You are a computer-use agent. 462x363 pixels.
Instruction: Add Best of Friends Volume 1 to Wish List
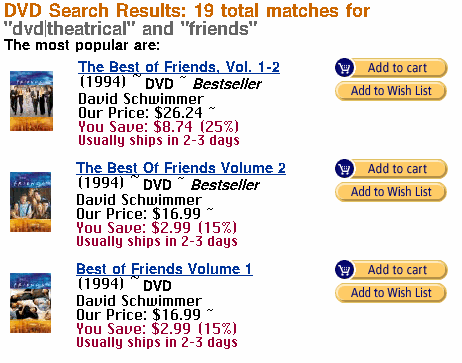coord(391,293)
